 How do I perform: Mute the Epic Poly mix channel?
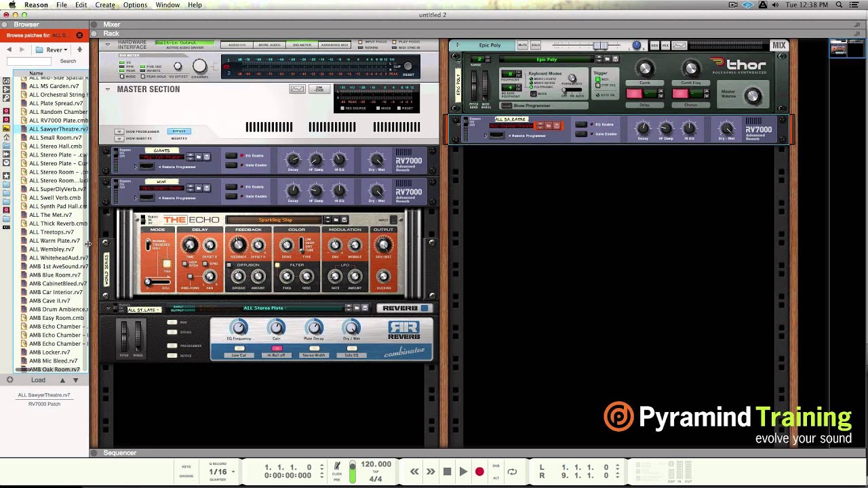(x=522, y=45)
